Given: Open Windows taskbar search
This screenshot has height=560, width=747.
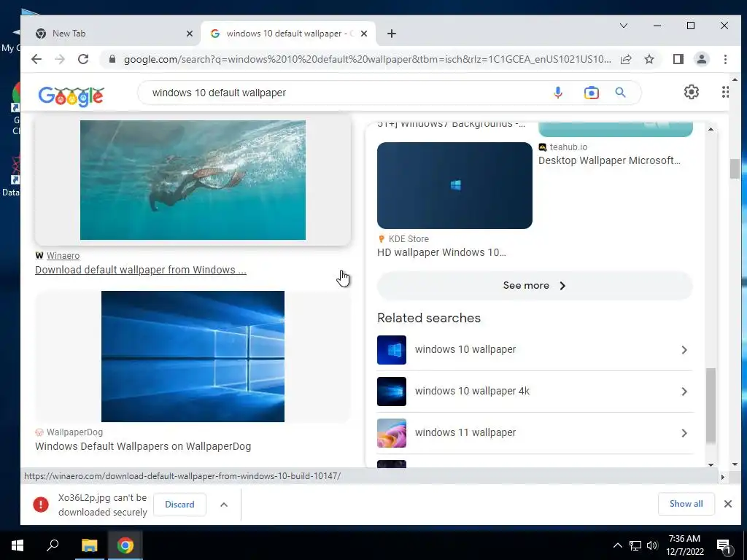Looking at the screenshot, I should coord(53,545).
